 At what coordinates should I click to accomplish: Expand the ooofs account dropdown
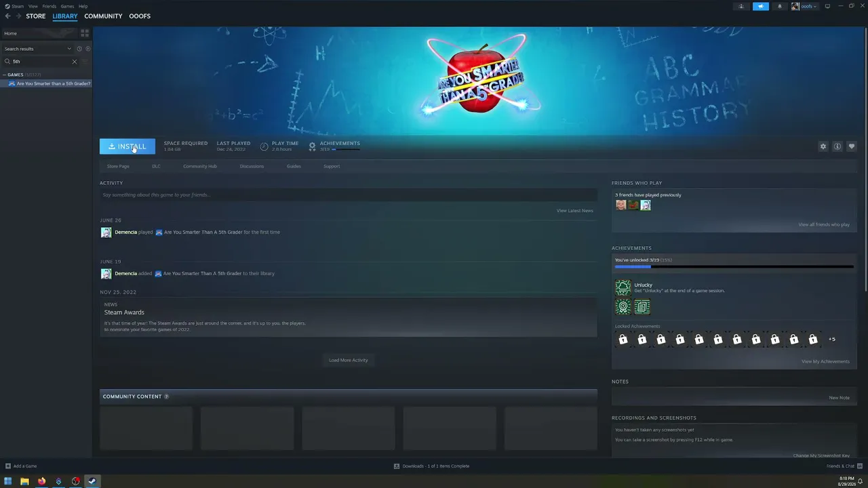(809, 6)
